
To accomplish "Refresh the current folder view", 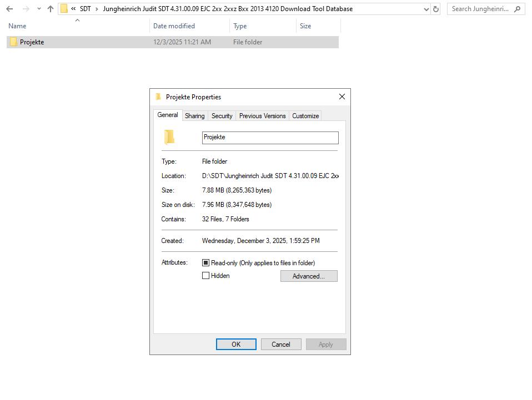I will (436, 9).
